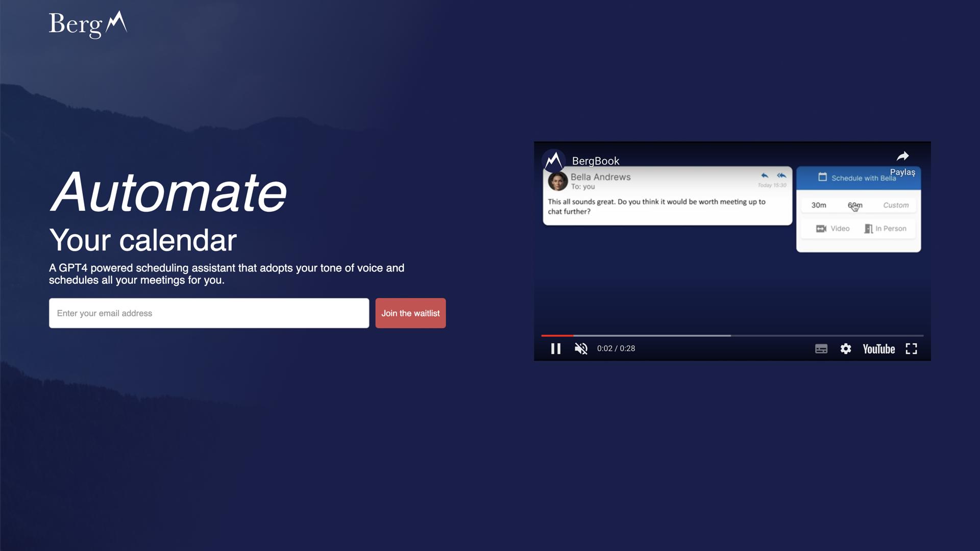Choose the Custom duration option
This screenshot has height=551, width=980.
pos(896,205)
